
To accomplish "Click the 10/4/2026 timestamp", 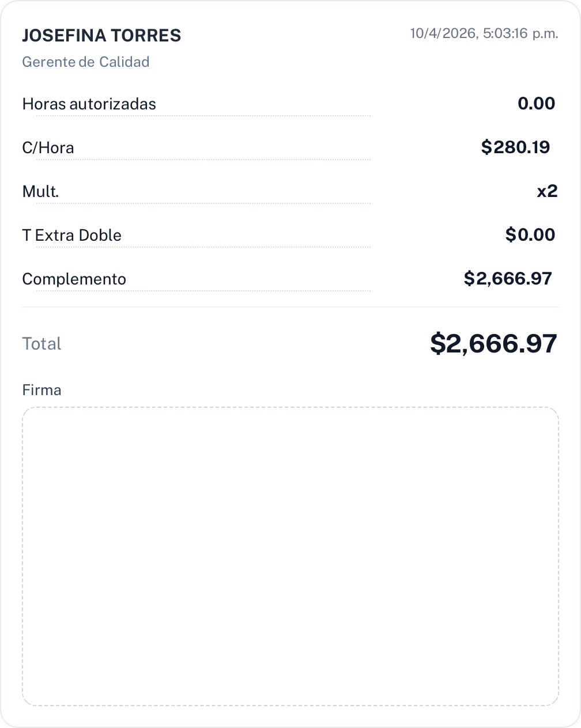I will click(x=484, y=33).
